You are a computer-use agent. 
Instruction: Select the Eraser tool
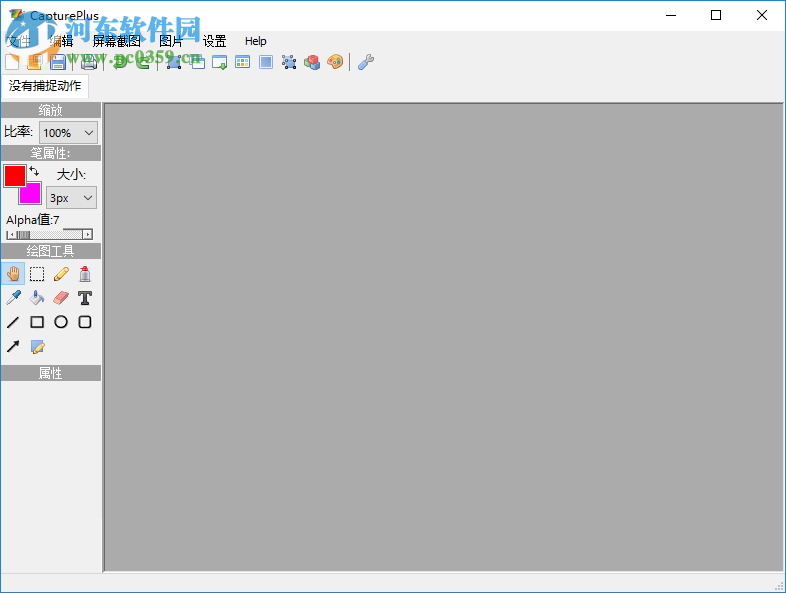point(61,298)
